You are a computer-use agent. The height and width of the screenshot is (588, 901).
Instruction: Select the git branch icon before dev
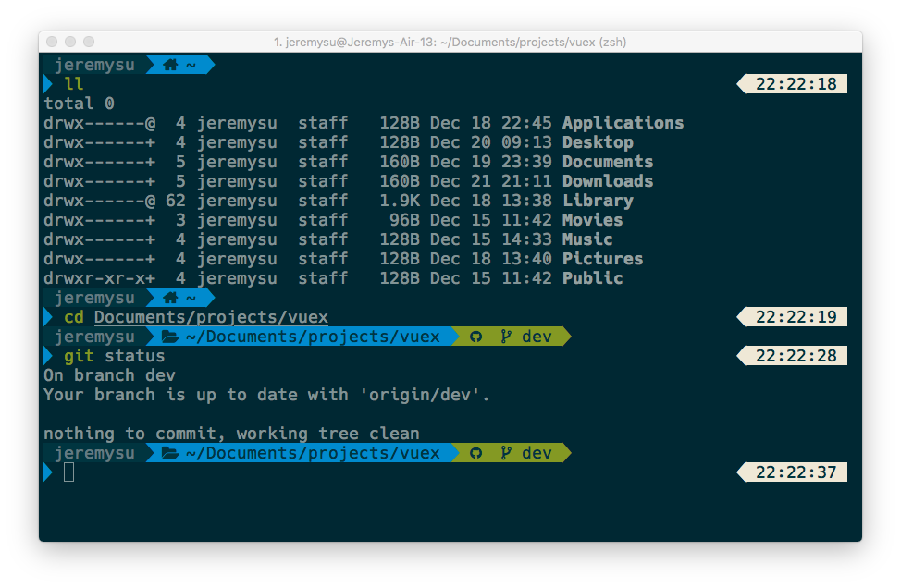507,337
